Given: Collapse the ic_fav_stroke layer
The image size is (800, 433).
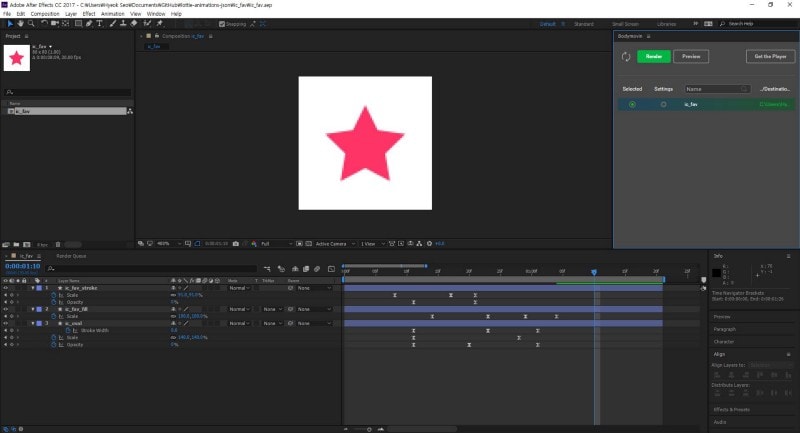Looking at the screenshot, I should point(33,288).
